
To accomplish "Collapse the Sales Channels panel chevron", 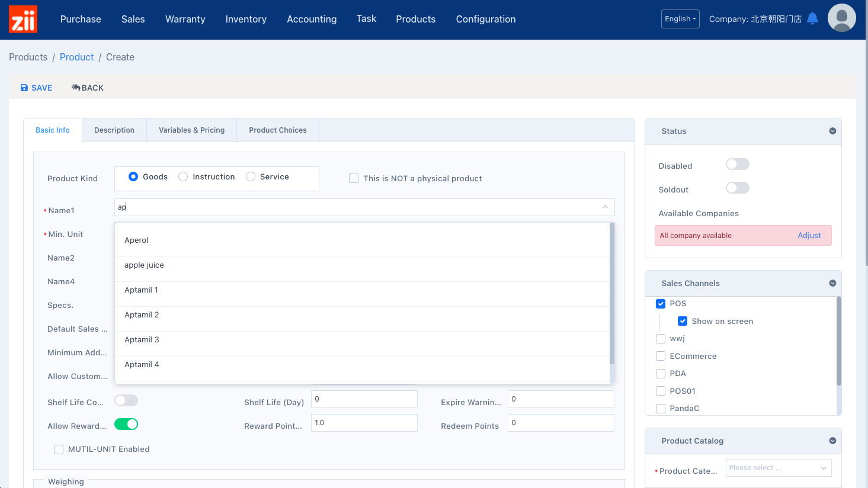I will (x=832, y=283).
